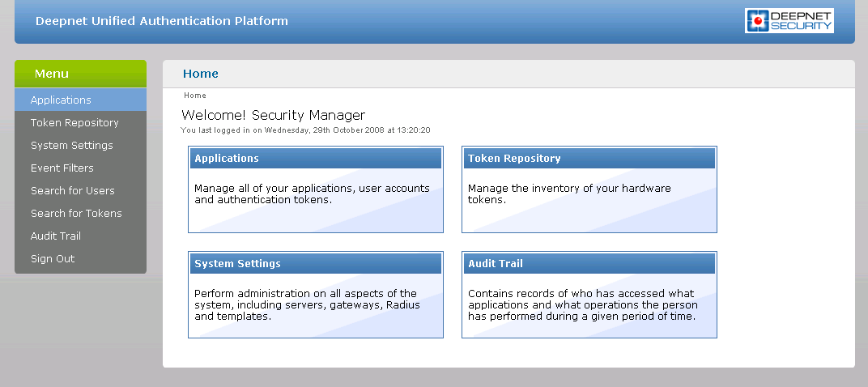Click the Applications card header
868x387 pixels.
pos(227,159)
